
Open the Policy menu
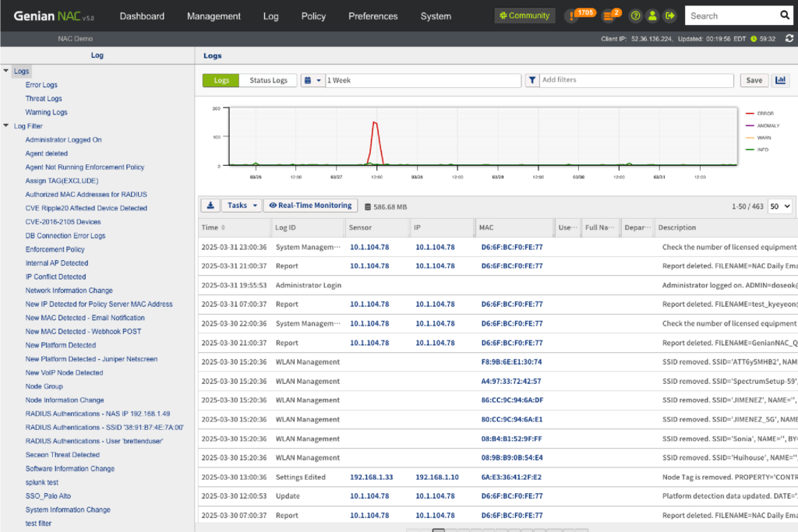[313, 16]
